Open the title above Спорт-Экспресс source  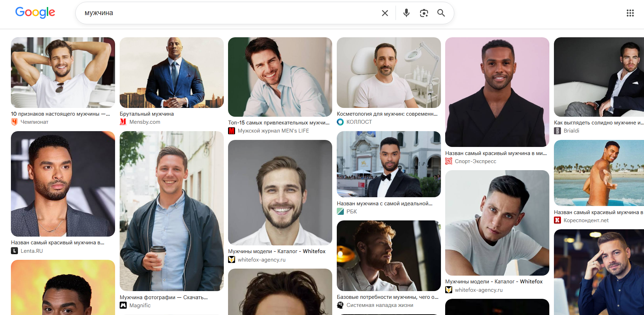[496, 153]
